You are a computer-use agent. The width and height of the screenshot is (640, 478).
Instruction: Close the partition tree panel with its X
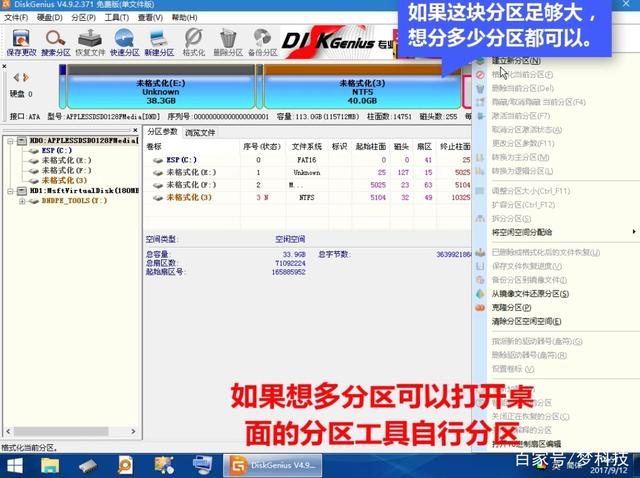135,130
